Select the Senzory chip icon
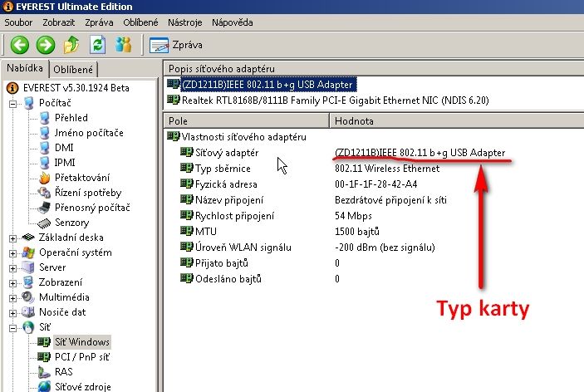The image size is (584, 392). tap(44, 223)
